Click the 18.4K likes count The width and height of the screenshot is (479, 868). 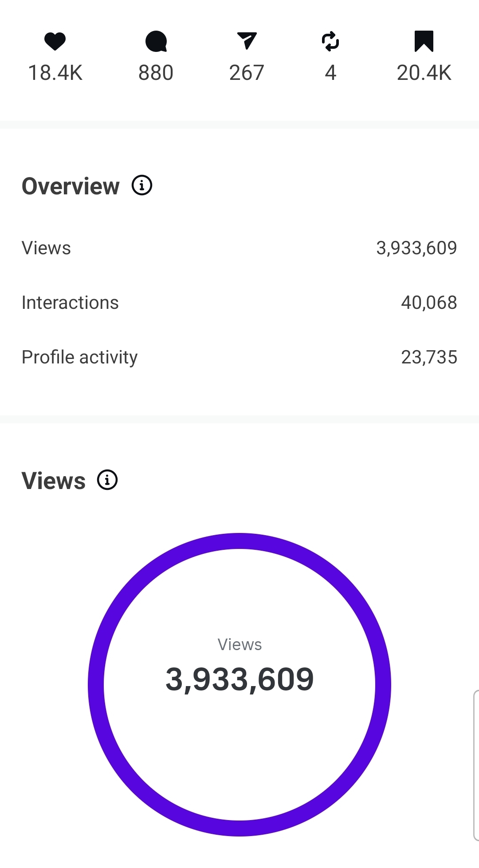pyautogui.click(x=55, y=73)
